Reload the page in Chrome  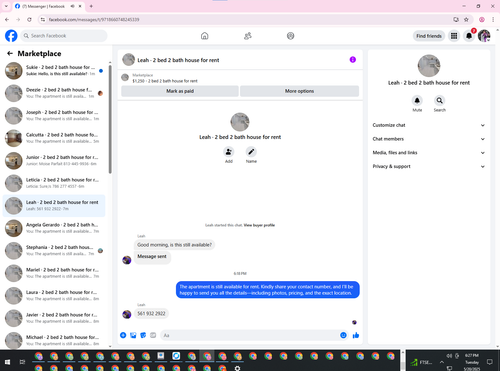[x=29, y=20]
